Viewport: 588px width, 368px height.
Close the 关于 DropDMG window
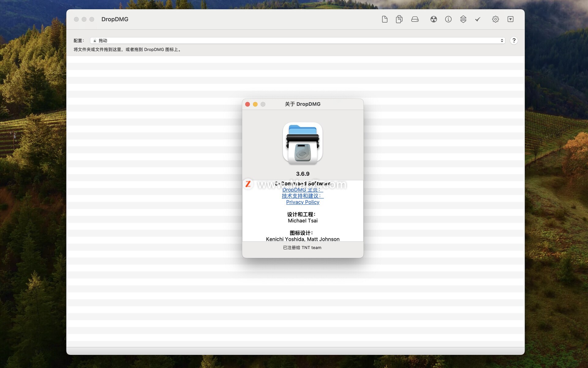click(247, 104)
